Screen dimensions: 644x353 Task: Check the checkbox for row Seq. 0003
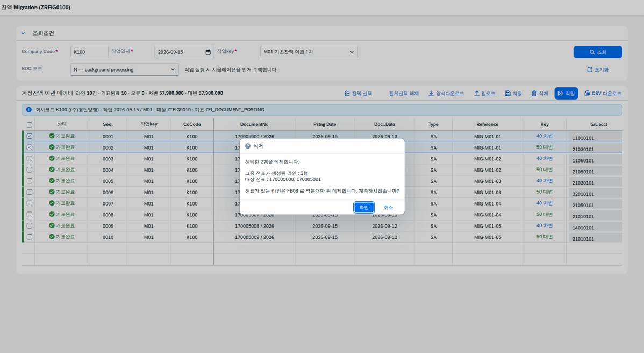click(x=30, y=158)
